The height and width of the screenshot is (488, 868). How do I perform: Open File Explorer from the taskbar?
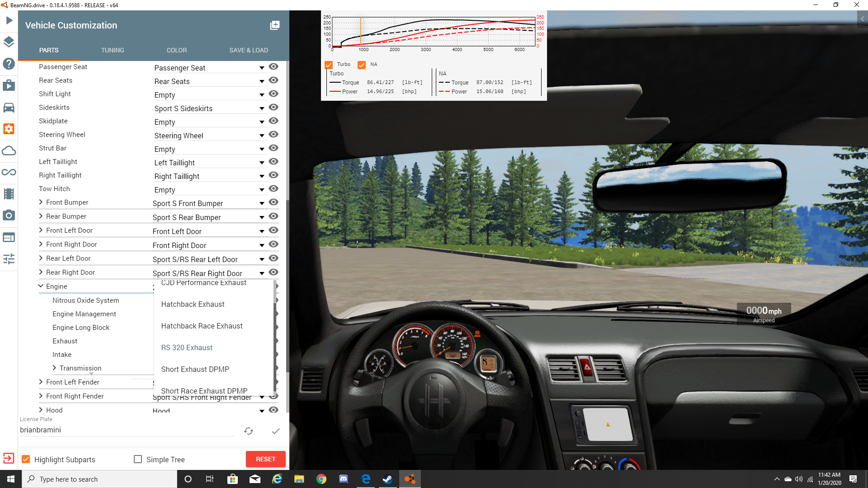point(299,479)
